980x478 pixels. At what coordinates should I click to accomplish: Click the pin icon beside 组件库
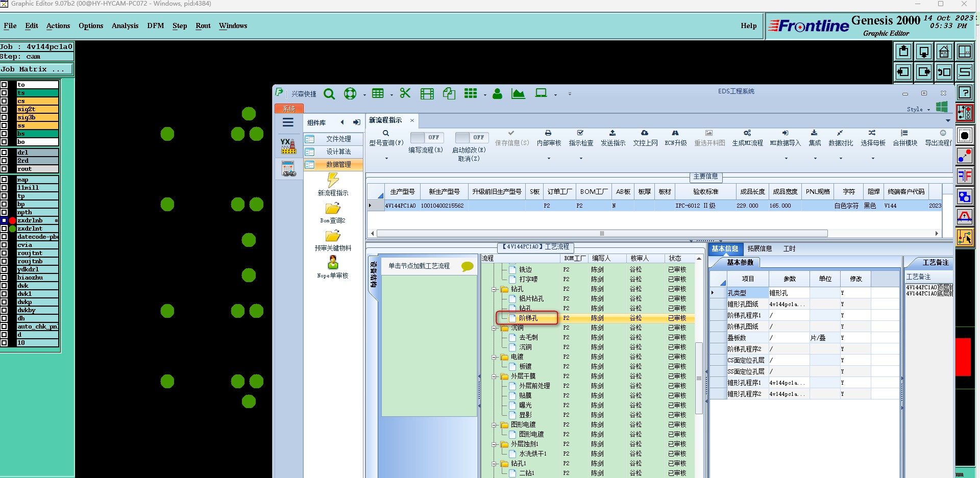356,122
